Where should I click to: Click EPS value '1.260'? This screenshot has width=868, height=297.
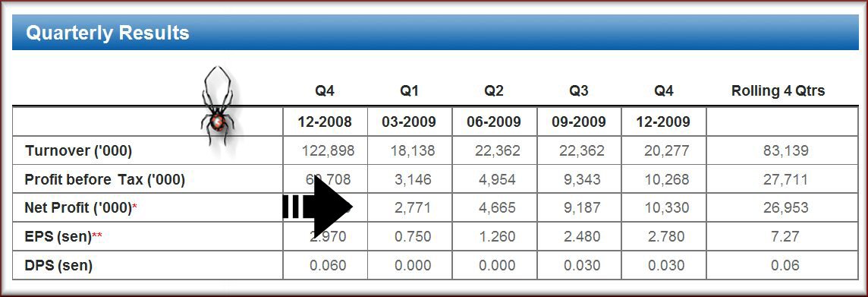coord(497,237)
